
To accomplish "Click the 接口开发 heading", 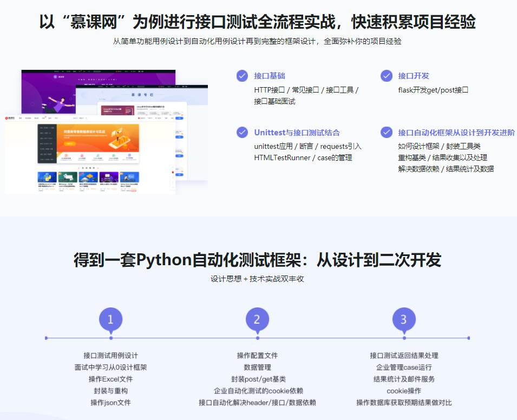I will 413,76.
